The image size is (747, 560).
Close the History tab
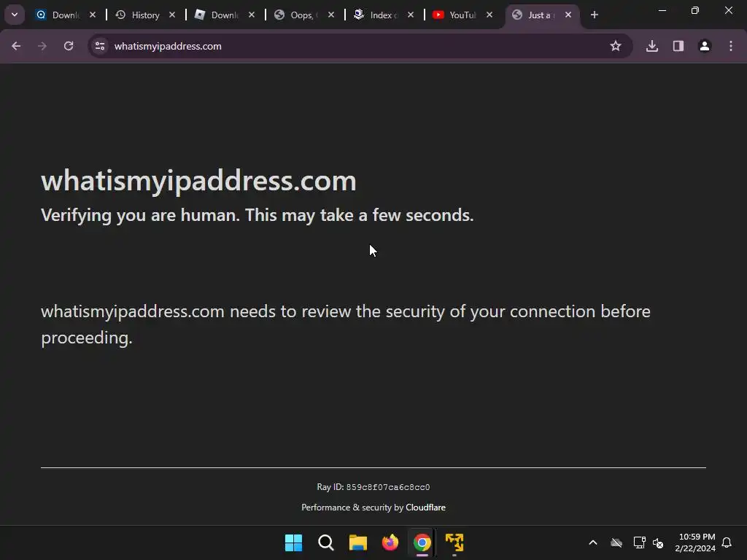(x=172, y=15)
